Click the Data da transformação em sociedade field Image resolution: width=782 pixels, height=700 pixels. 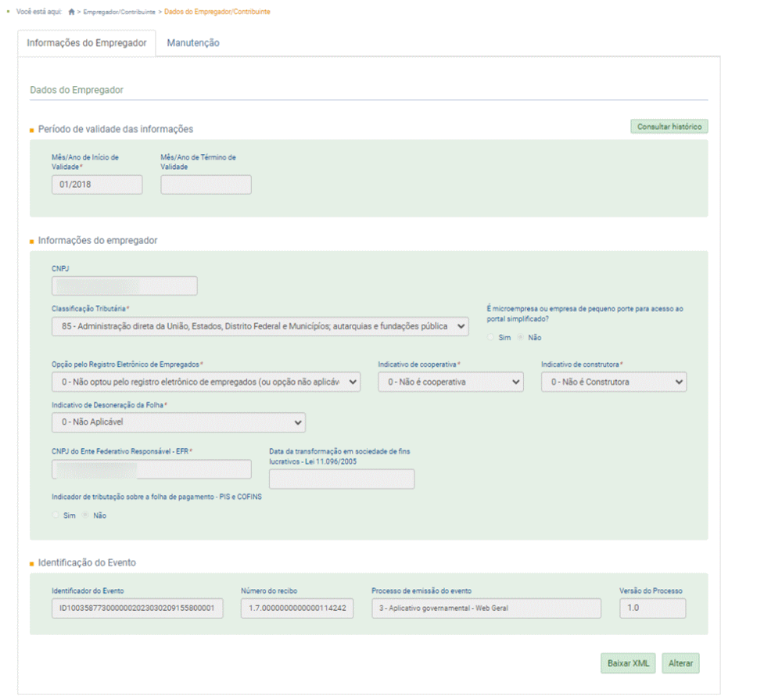(341, 479)
